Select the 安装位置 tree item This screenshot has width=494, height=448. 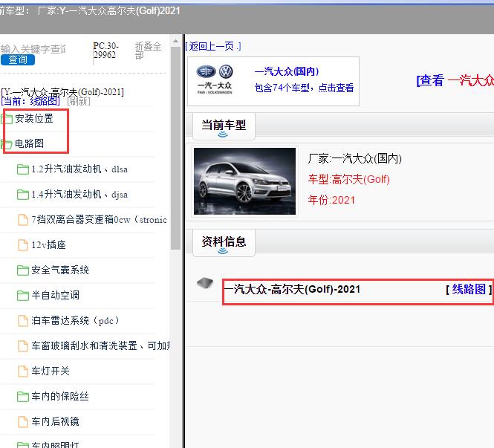tap(34, 118)
